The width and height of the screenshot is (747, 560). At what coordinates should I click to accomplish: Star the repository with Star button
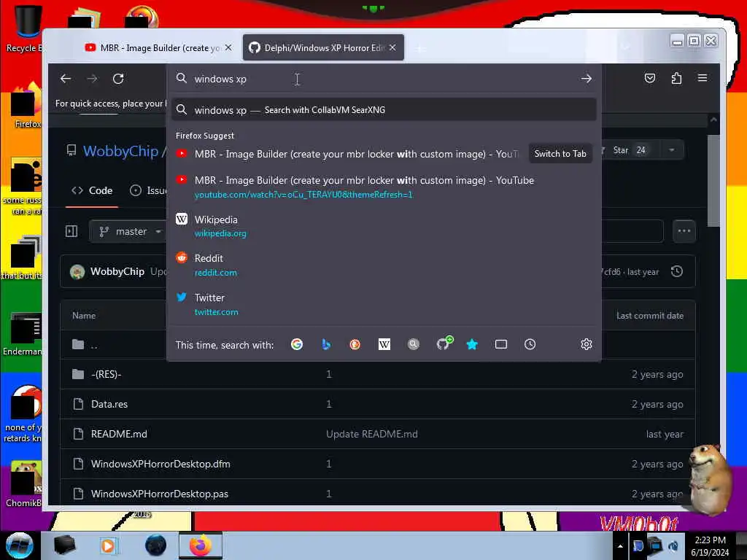629,150
